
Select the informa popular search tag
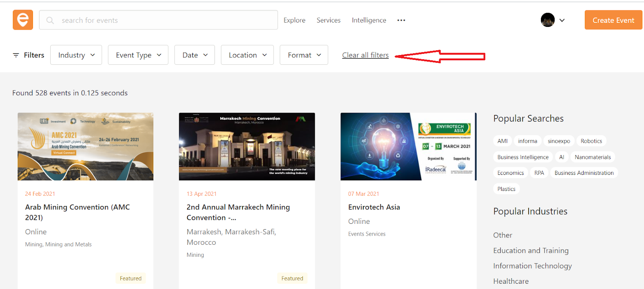click(528, 141)
